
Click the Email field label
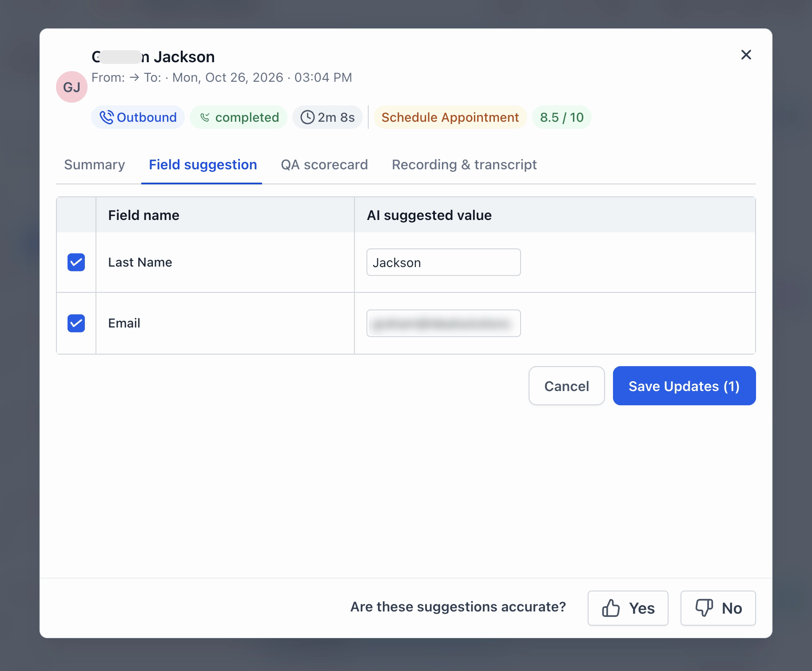tap(124, 323)
